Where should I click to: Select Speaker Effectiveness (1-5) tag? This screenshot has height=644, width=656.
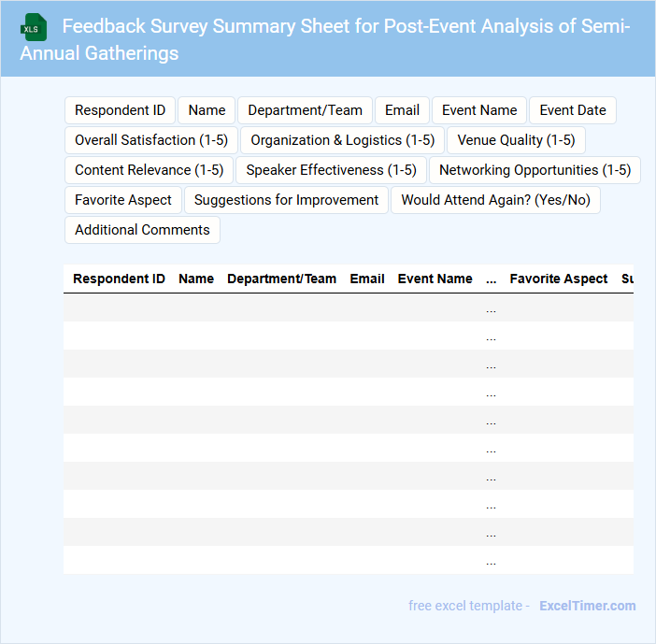[331, 170]
